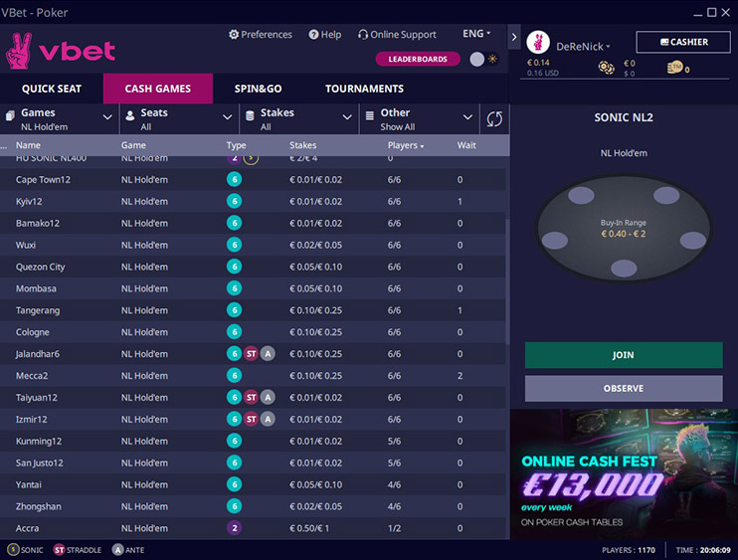The height and width of the screenshot is (560, 738).
Task: Select the Quezon City table row
Action: point(253,267)
